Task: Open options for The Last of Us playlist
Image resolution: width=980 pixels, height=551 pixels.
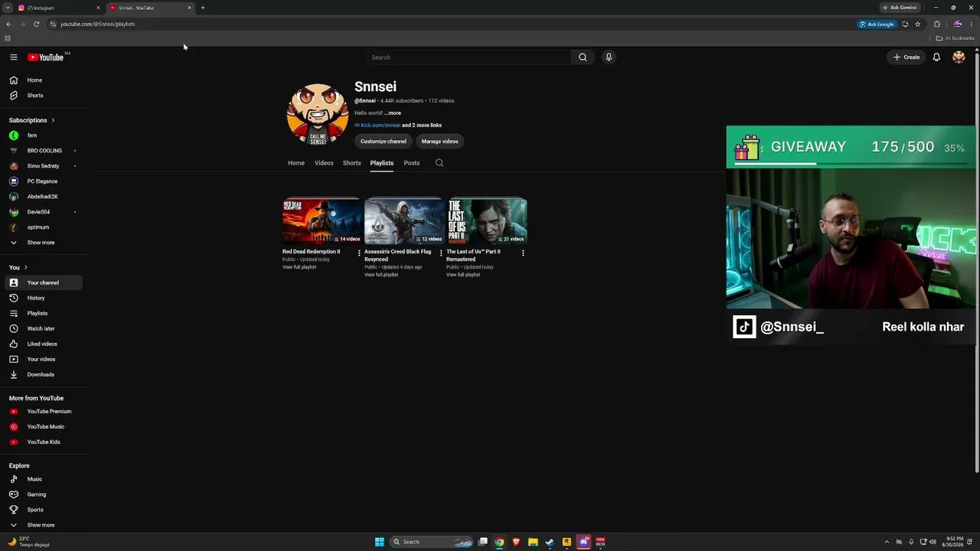Action: pos(523,253)
